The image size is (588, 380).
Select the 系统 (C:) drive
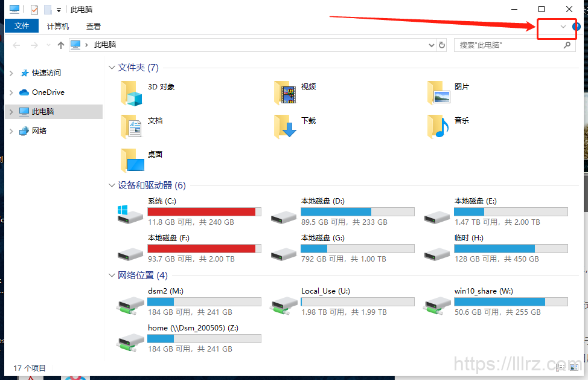coord(189,211)
